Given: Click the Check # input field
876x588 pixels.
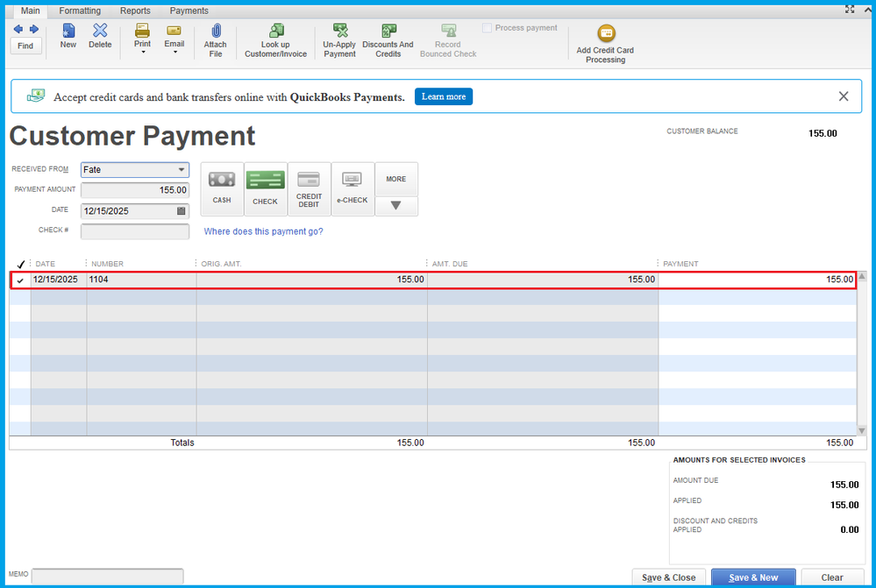Looking at the screenshot, I should click(x=135, y=231).
